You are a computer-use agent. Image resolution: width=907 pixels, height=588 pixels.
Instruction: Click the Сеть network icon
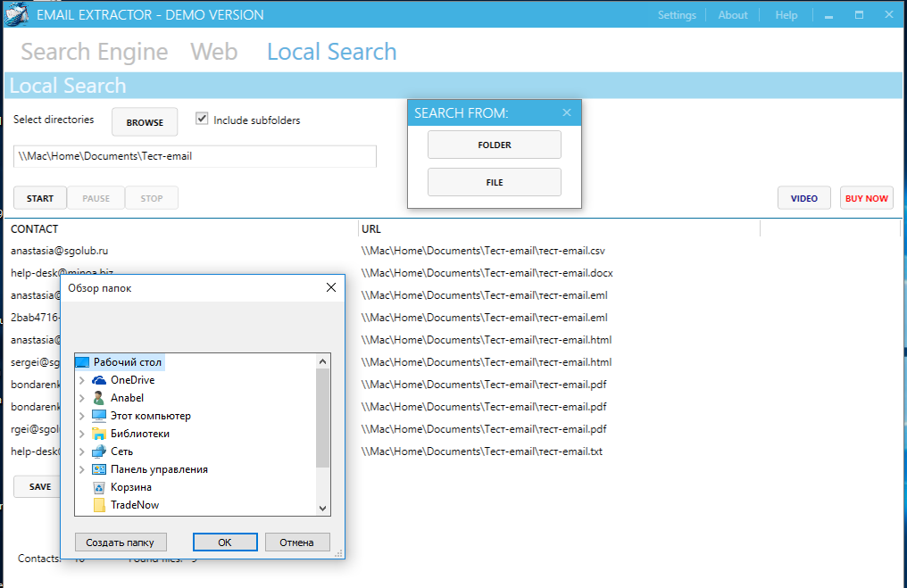tap(99, 451)
